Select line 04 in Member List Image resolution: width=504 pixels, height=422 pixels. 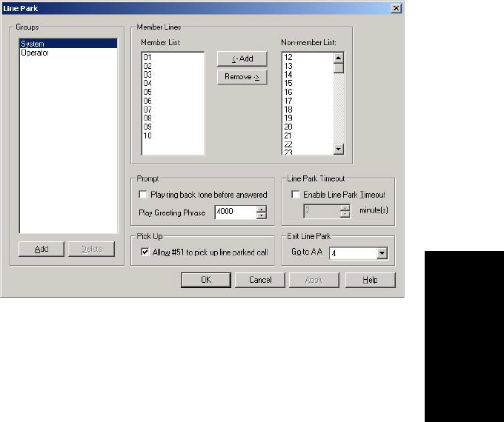173,83
